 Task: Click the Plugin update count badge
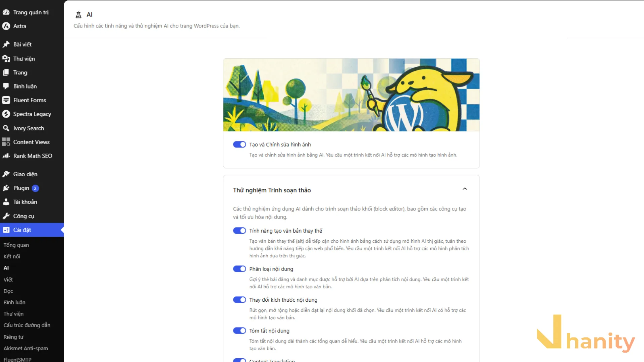coord(35,188)
